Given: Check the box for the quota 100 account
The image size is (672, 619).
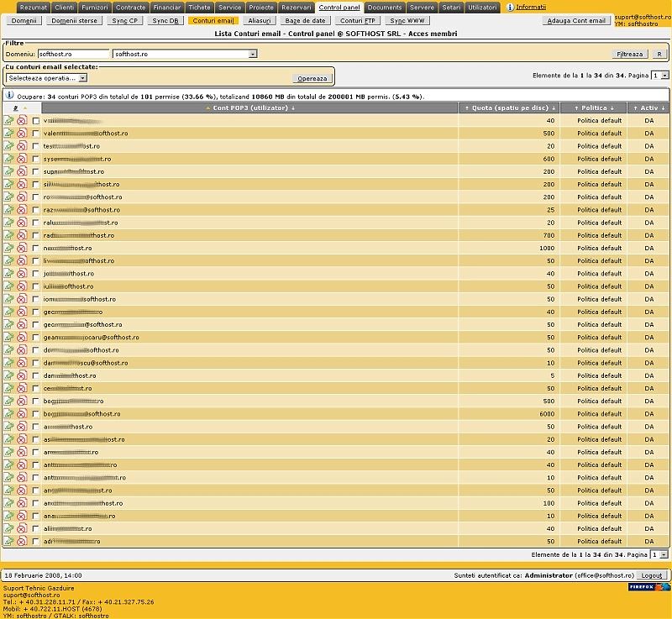Looking at the screenshot, I should (35, 503).
